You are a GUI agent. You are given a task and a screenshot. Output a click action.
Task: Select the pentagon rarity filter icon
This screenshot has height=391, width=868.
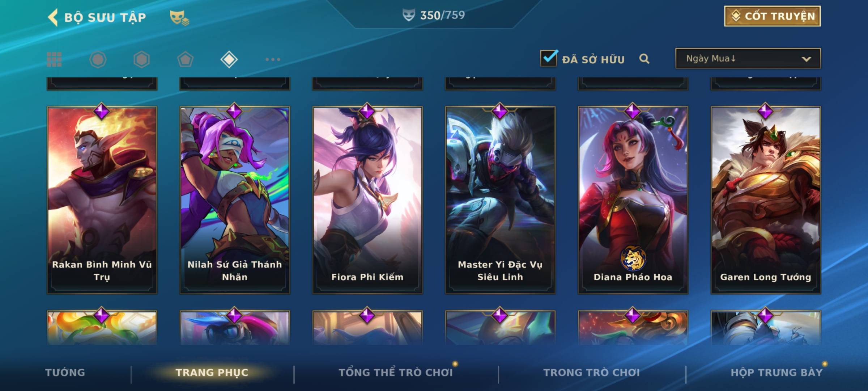click(x=185, y=59)
